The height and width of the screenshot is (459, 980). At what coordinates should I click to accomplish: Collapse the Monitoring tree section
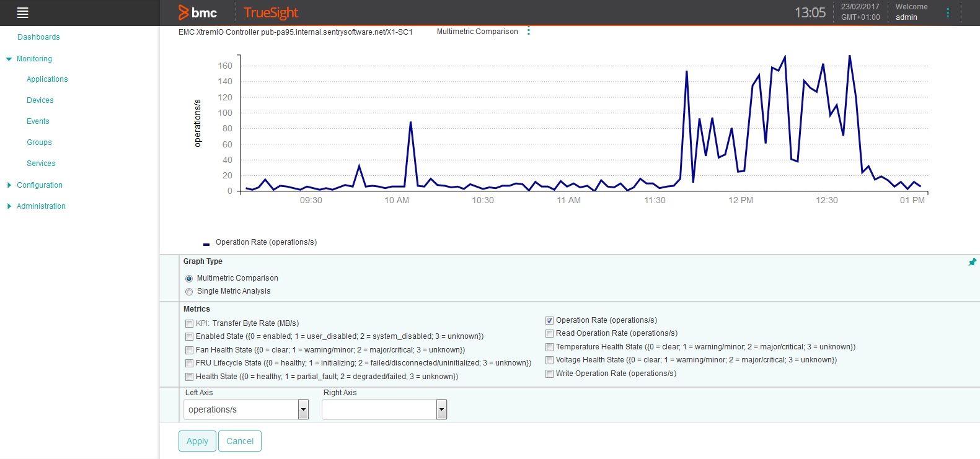point(9,59)
